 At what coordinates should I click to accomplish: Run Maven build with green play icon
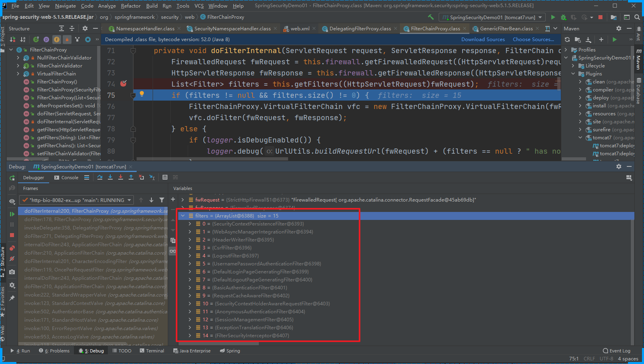pos(614,40)
